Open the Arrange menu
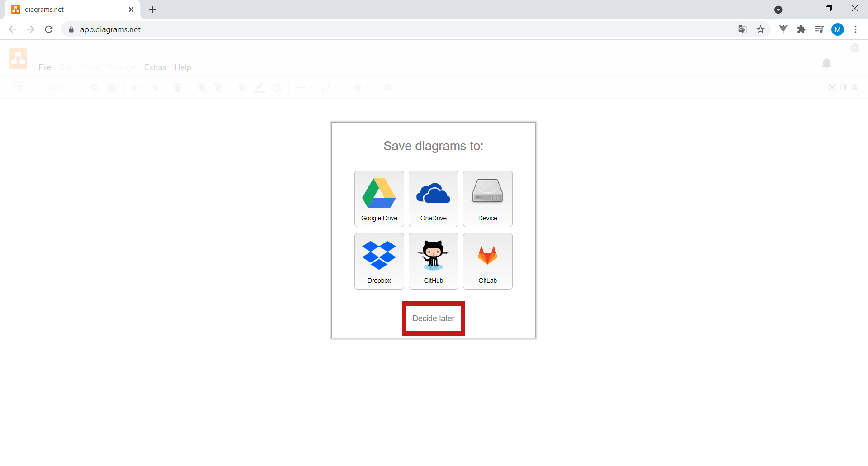This screenshot has width=868, height=466. pos(121,67)
